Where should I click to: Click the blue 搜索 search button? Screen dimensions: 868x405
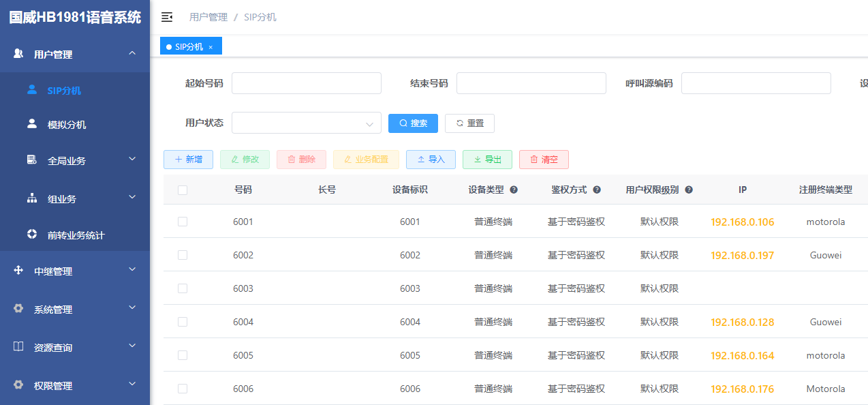(413, 123)
